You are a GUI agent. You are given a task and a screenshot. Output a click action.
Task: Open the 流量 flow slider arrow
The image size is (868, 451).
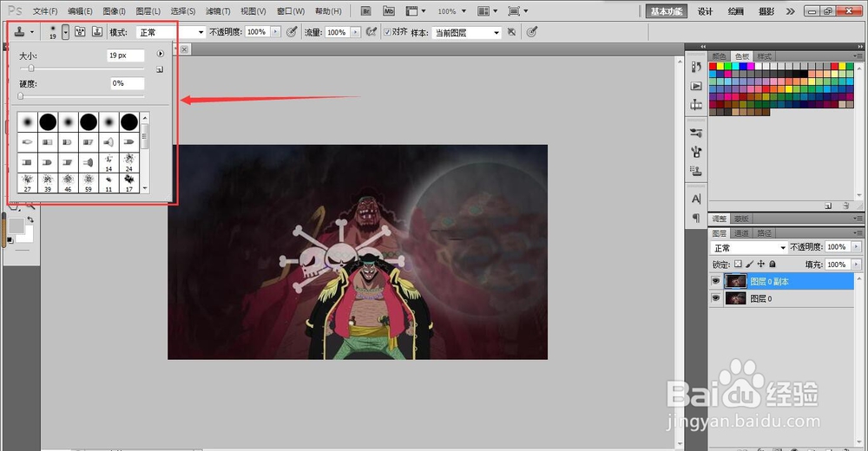[355, 32]
